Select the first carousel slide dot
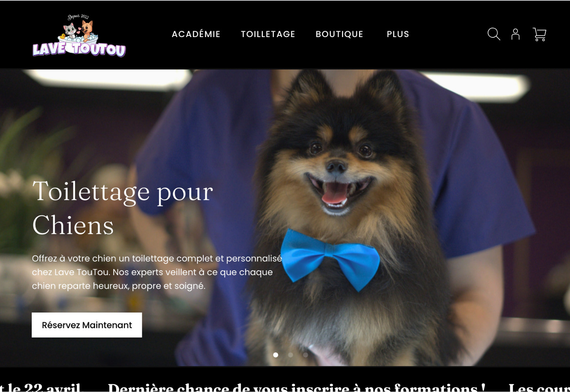 point(276,355)
